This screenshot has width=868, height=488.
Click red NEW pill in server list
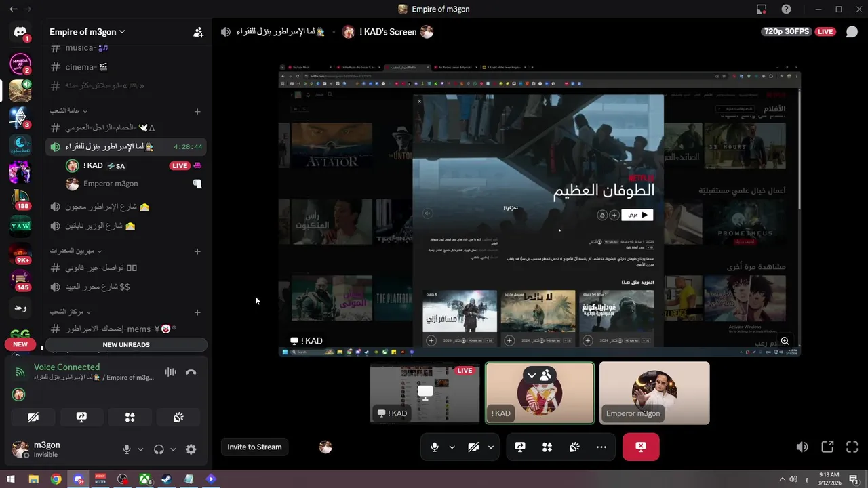[x=20, y=344]
